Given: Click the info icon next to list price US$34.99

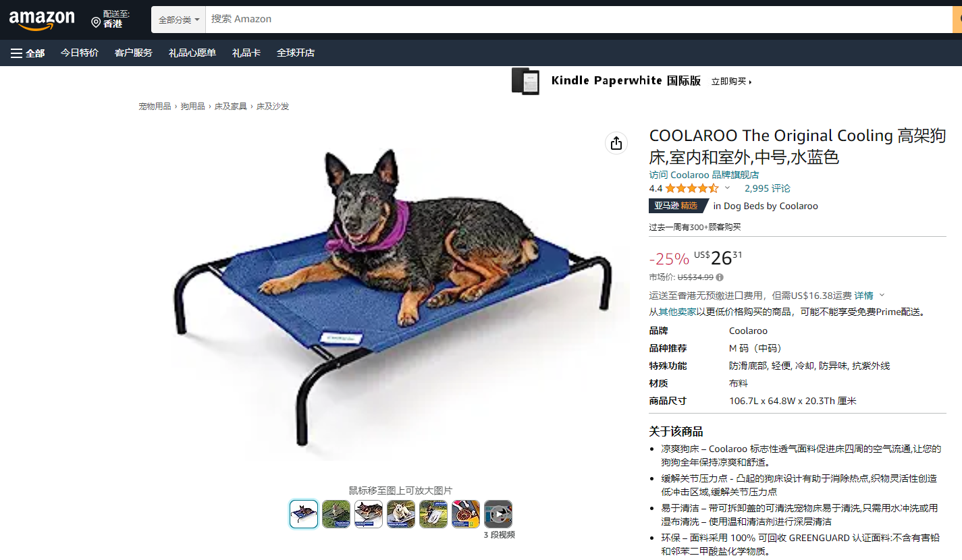Looking at the screenshot, I should click(x=720, y=277).
